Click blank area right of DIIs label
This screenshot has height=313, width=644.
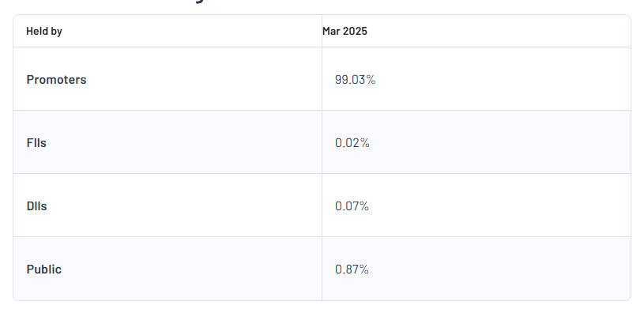[x=185, y=206]
